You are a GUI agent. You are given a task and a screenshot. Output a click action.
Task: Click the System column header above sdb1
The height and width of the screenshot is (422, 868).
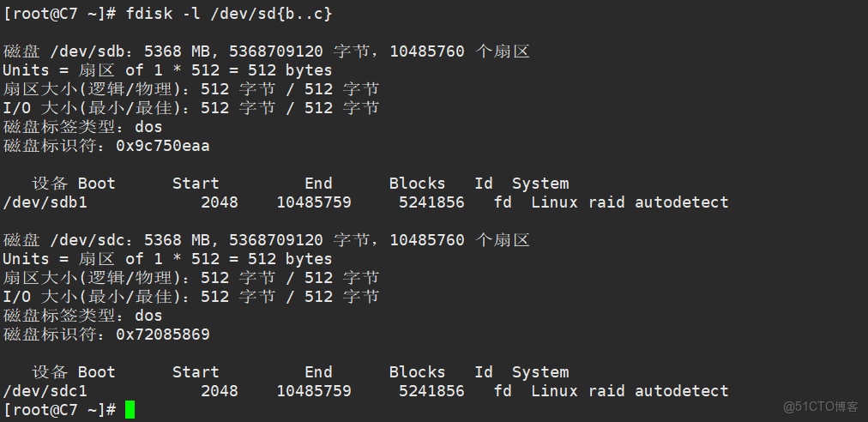pos(540,184)
